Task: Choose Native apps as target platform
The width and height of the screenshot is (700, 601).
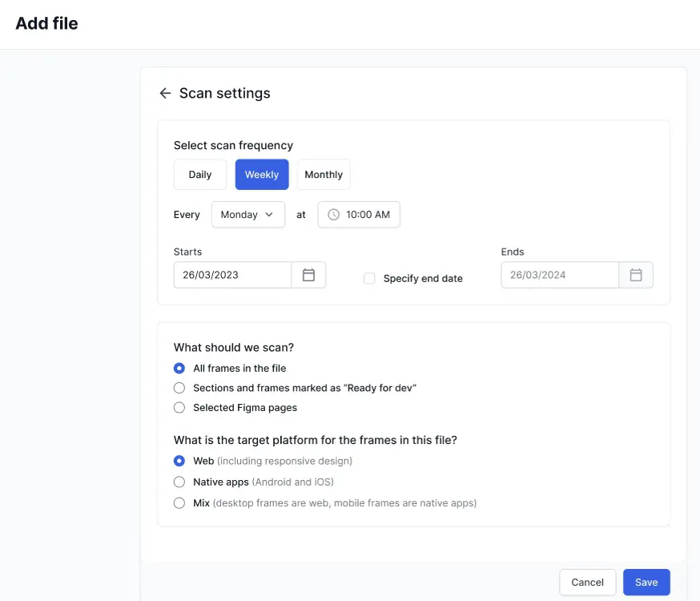Action: coord(179,482)
